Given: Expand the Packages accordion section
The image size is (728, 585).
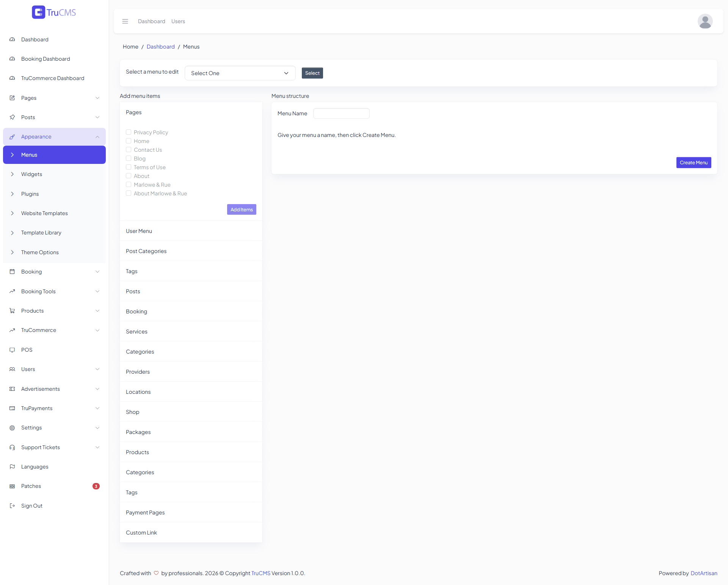Looking at the screenshot, I should coord(191,432).
